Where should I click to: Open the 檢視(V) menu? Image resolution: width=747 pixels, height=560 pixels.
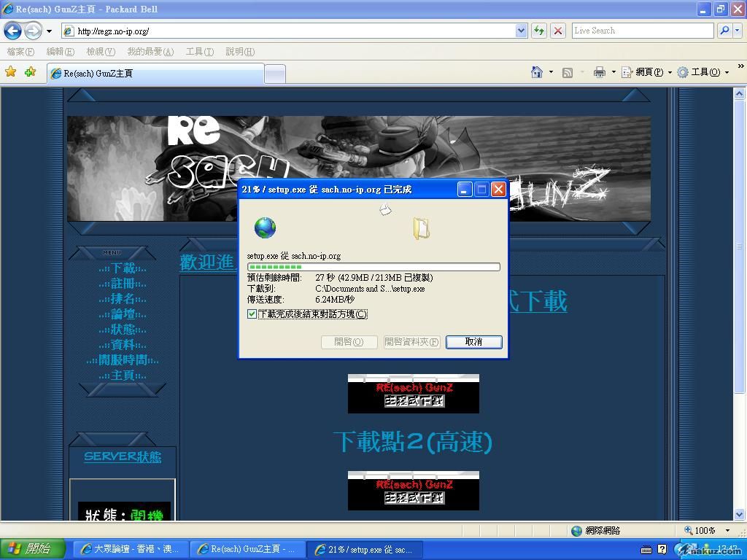[x=101, y=52]
